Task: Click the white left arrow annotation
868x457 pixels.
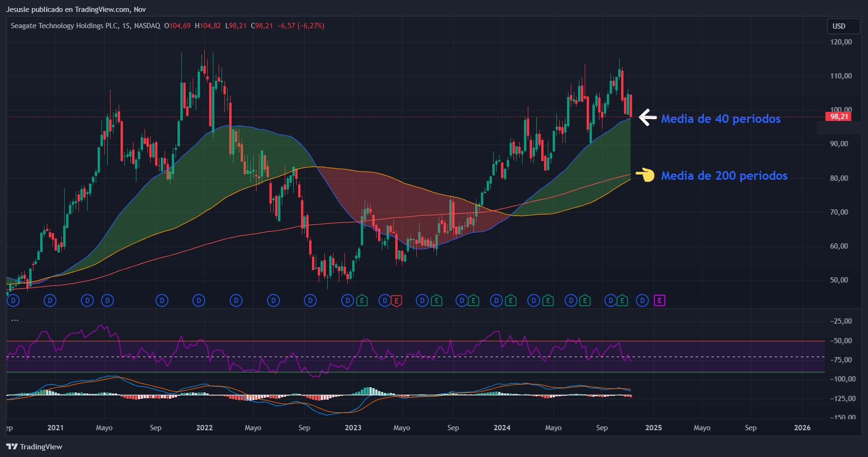Action: coord(647,117)
